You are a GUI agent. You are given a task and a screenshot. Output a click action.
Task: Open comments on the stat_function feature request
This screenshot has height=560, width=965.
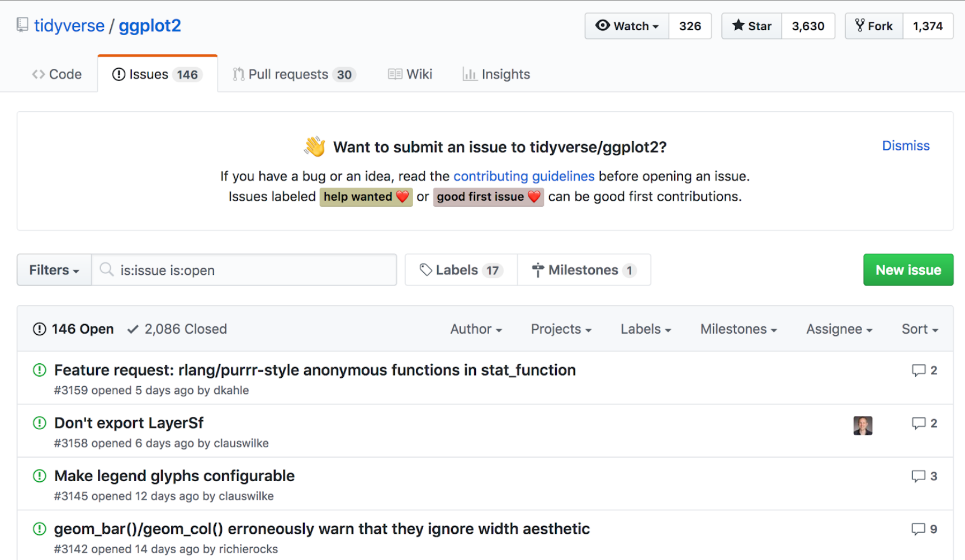coord(924,371)
